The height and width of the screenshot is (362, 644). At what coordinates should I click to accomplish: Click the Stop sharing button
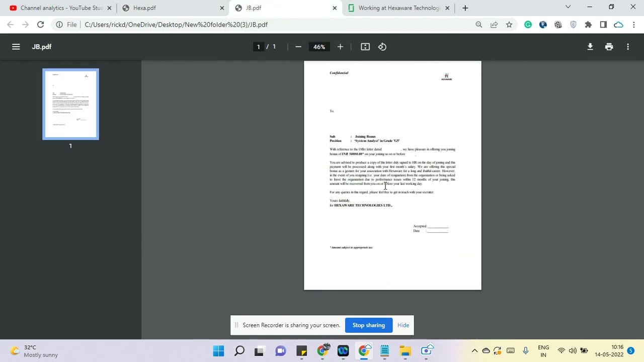[369, 325]
